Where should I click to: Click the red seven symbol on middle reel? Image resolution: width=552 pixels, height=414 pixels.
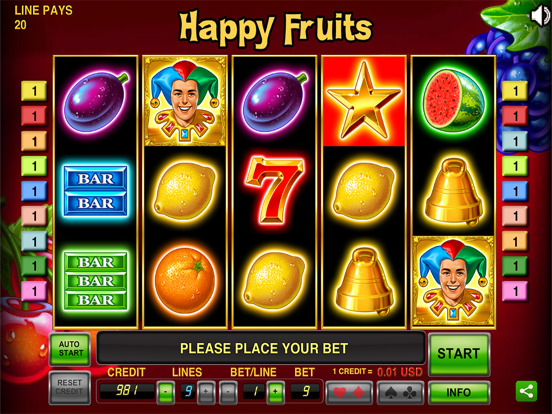pyautogui.click(x=275, y=190)
